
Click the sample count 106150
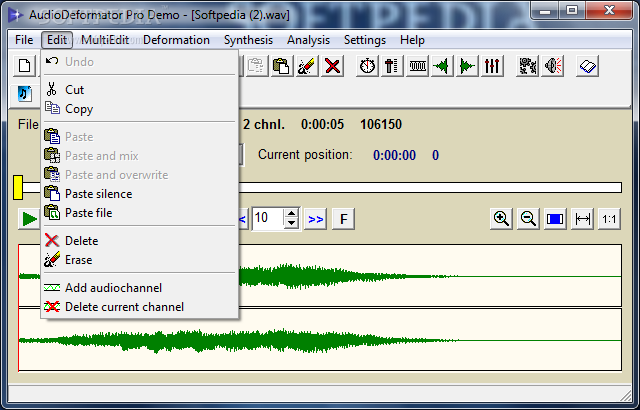[381, 124]
